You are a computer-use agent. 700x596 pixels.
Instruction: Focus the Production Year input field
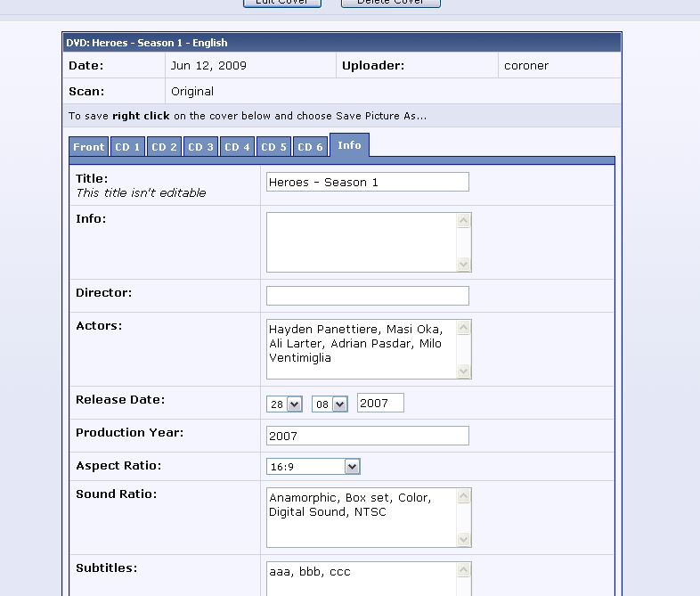[x=367, y=436]
